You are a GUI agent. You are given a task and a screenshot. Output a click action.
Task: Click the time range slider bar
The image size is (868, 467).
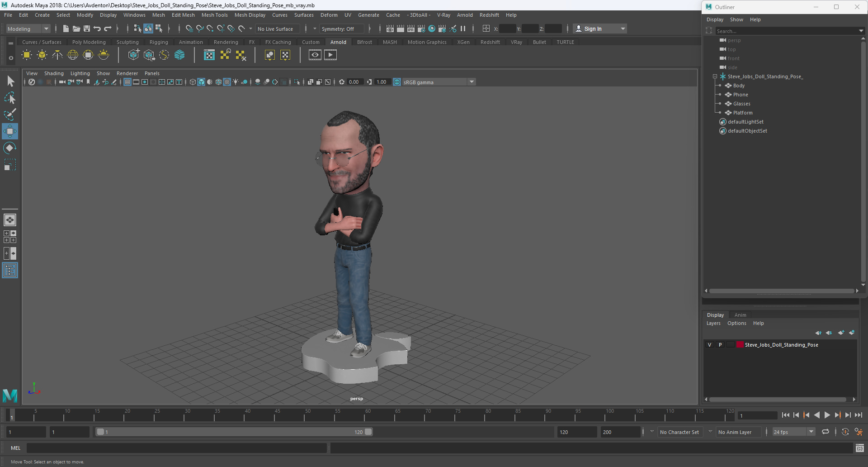[x=234, y=432]
